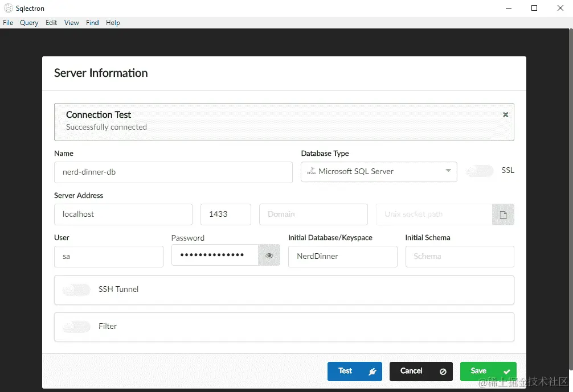Toggle the SSL switch
The image size is (573, 392).
coord(480,171)
